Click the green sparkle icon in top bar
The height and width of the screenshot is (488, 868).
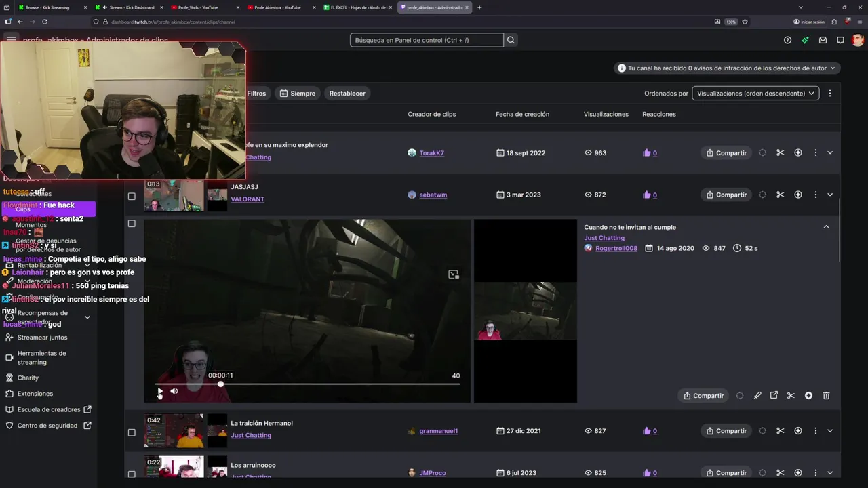[805, 40]
